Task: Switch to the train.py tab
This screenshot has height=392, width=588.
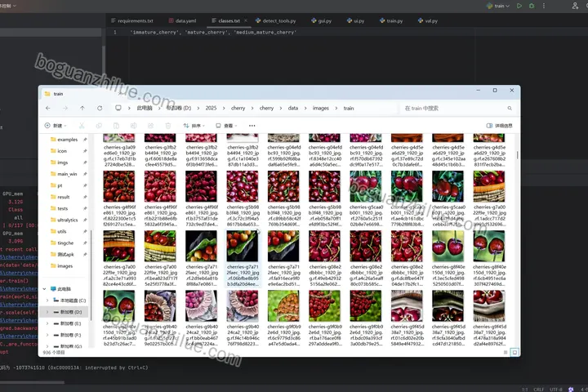Action: coord(391,20)
